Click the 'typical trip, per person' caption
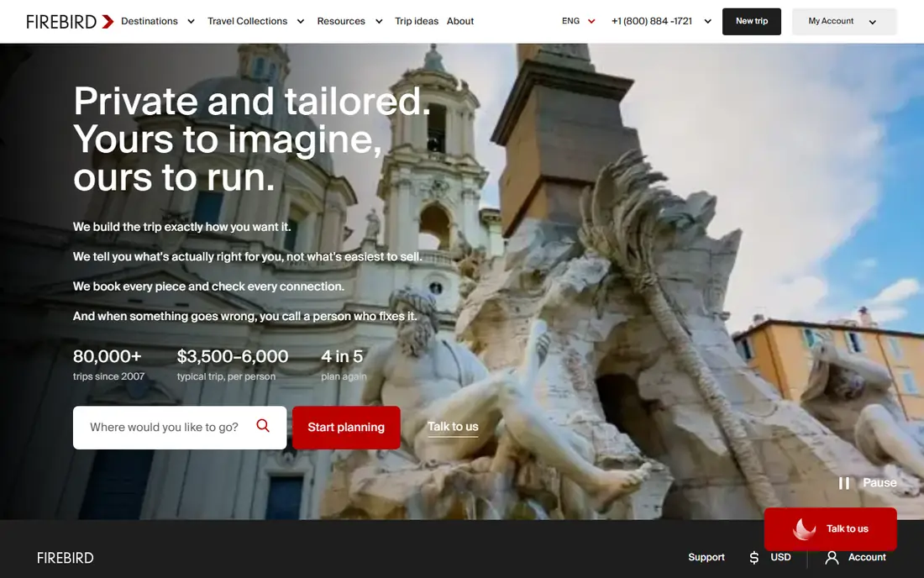Screen dimensions: 924x578 point(226,376)
